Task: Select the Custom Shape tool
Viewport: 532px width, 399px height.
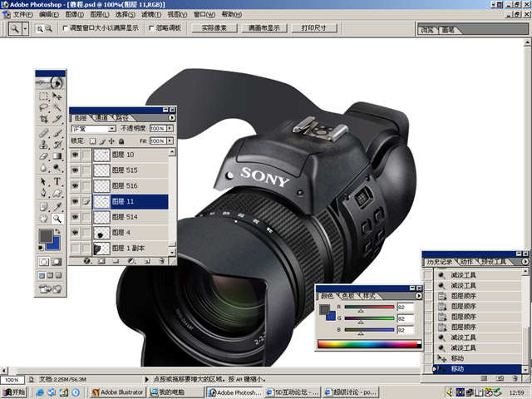Action: pyautogui.click(x=57, y=194)
